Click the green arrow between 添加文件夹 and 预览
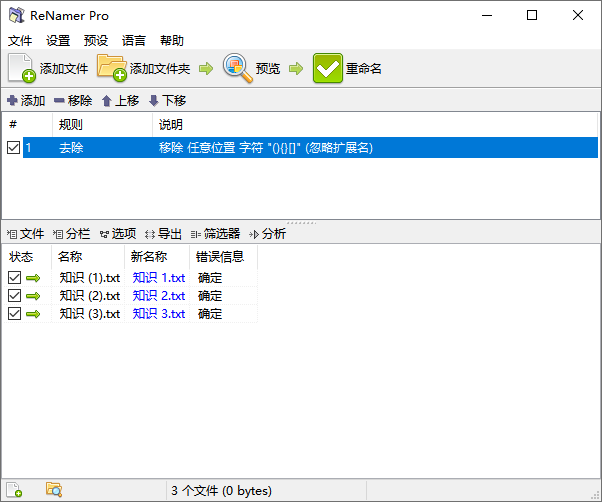 coord(206,69)
